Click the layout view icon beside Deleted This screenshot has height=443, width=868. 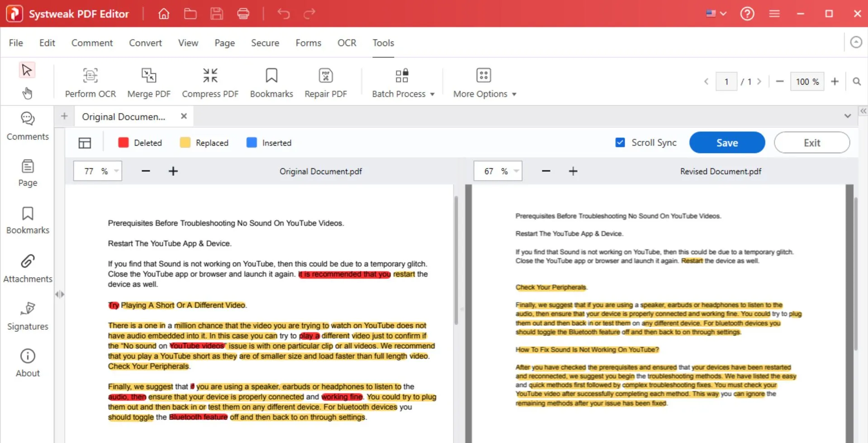pos(85,143)
